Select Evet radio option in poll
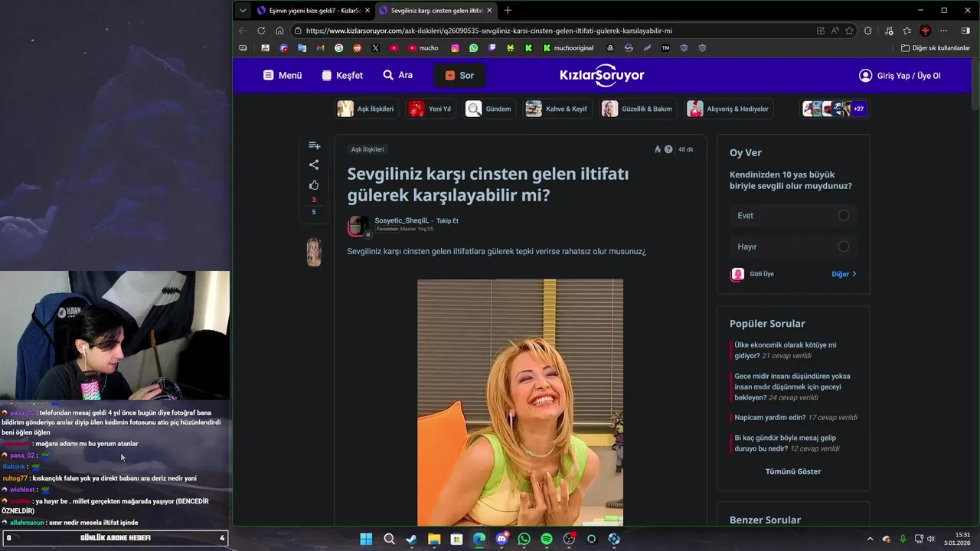Image resolution: width=980 pixels, height=551 pixels. point(843,216)
